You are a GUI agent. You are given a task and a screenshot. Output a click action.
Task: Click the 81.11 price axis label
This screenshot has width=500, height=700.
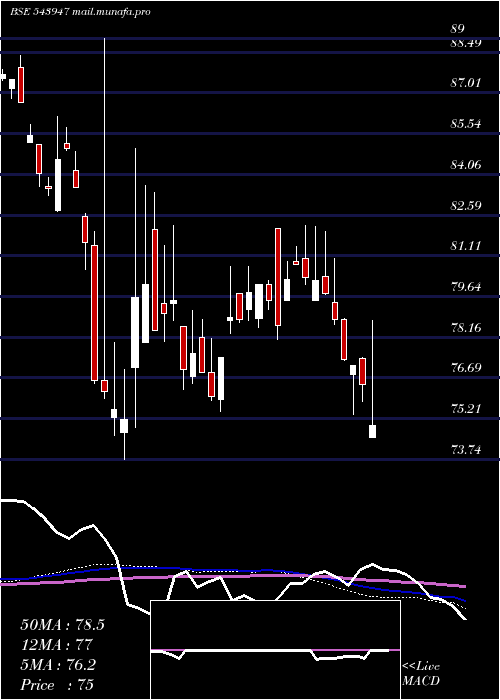click(x=466, y=246)
